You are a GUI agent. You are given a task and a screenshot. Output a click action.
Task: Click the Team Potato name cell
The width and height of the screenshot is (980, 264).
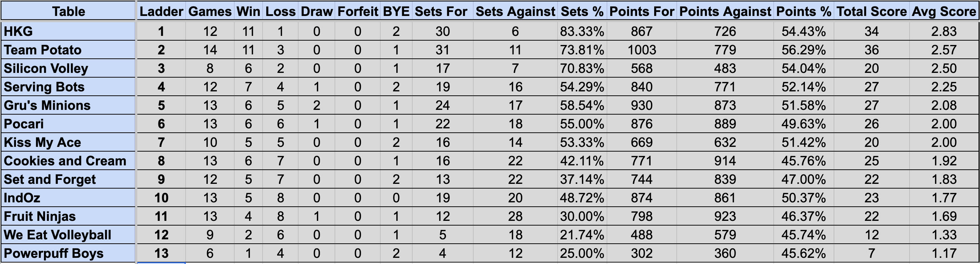click(68, 50)
